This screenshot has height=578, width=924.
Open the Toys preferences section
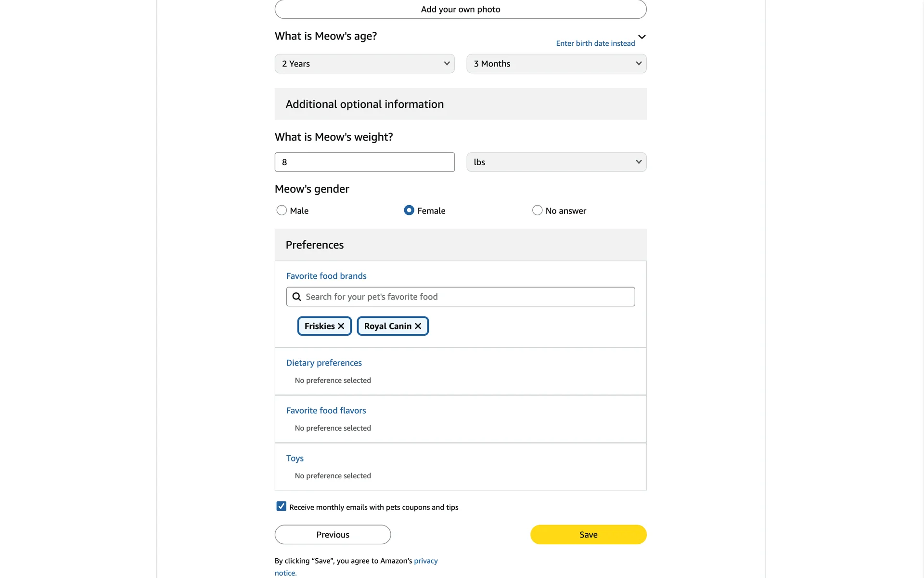(x=295, y=458)
